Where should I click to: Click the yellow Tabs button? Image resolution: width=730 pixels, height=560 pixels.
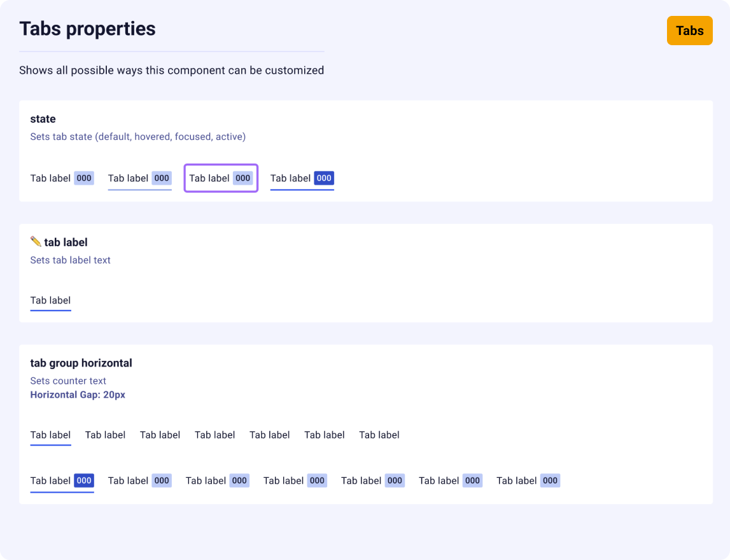click(x=690, y=30)
